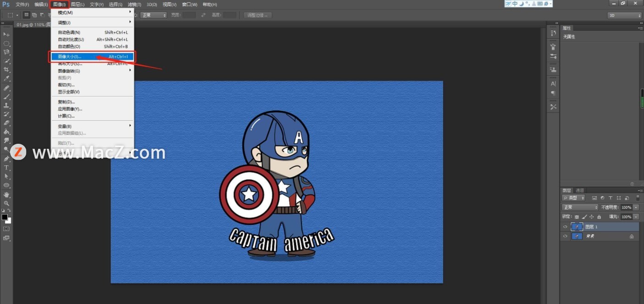This screenshot has width=644, height=304.
Task: Swap the width and height values
Action: 204,15
